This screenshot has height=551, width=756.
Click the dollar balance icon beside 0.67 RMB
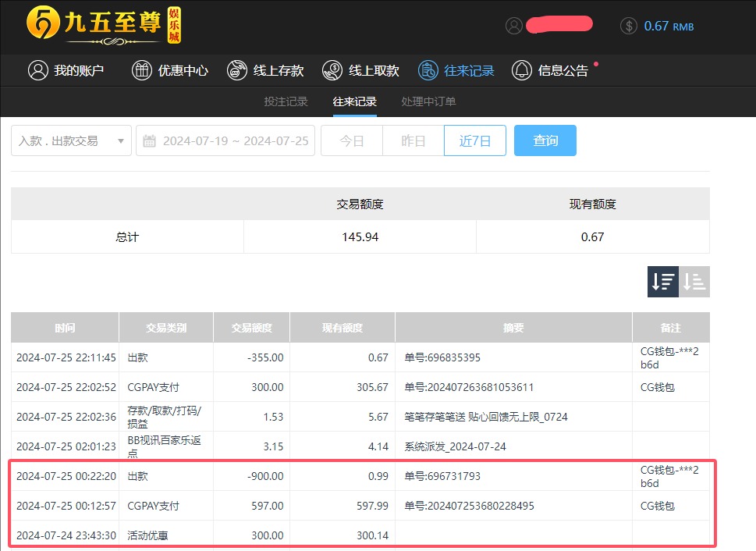pyautogui.click(x=629, y=26)
